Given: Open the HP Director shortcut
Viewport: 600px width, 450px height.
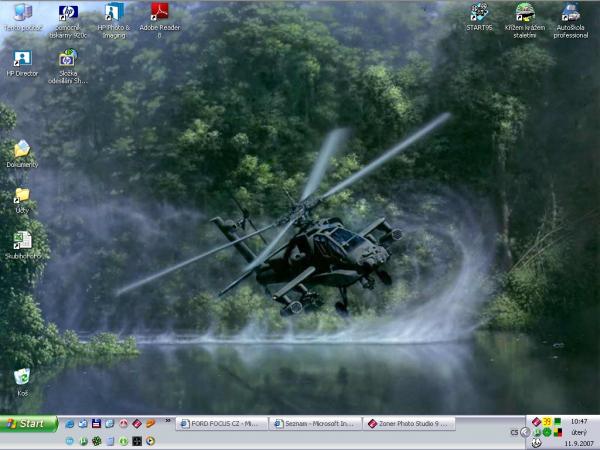Looking at the screenshot, I should click(x=21, y=59).
